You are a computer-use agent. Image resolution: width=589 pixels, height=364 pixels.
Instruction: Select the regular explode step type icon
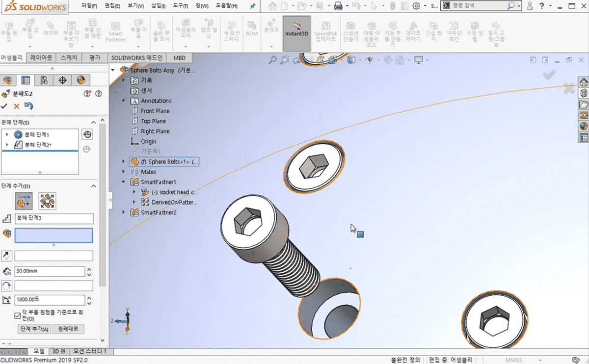pos(23,201)
